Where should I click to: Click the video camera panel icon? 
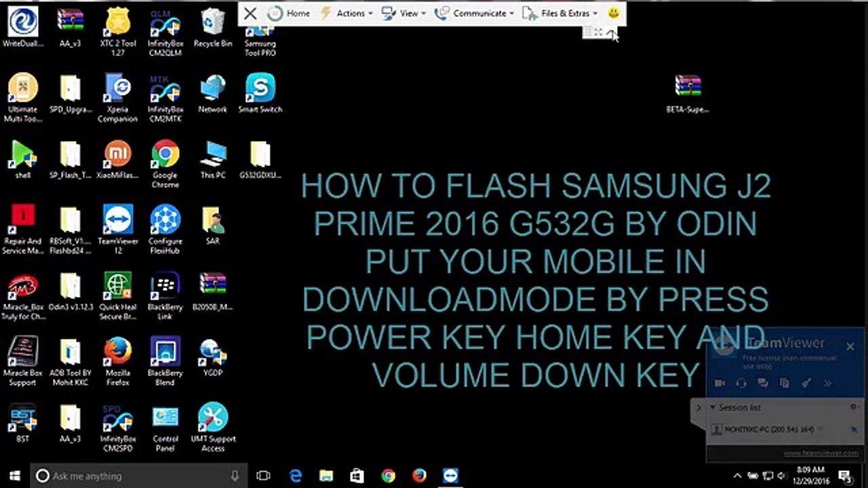tap(719, 383)
